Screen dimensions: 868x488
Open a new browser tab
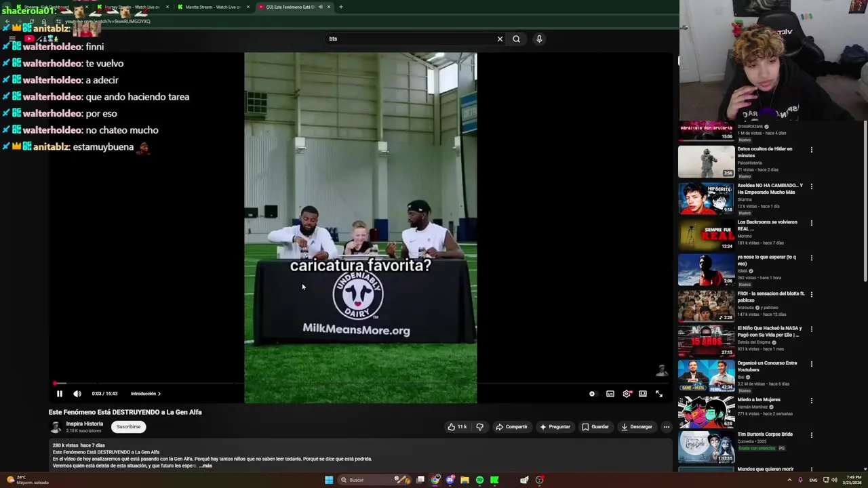[340, 7]
